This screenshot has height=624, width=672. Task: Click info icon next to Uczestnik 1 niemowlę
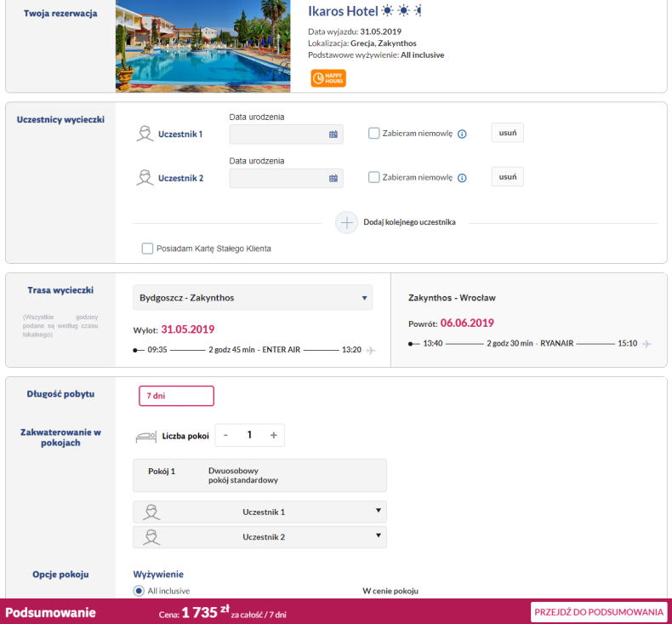click(462, 135)
